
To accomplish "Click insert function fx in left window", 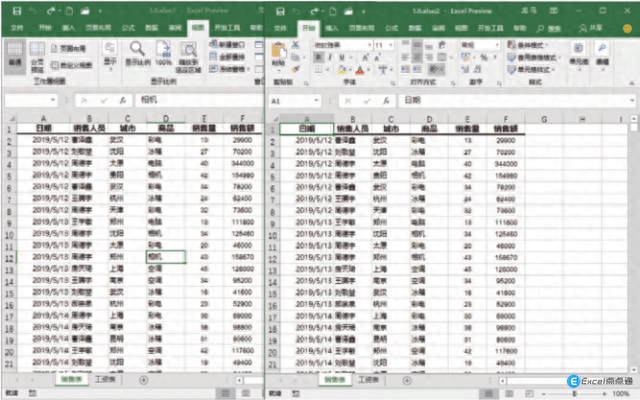I will point(122,100).
